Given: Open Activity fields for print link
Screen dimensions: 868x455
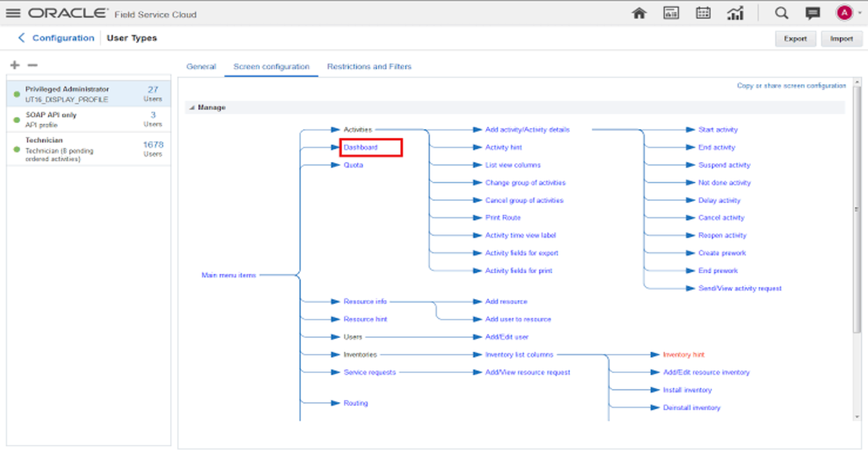Looking at the screenshot, I should click(x=519, y=271).
